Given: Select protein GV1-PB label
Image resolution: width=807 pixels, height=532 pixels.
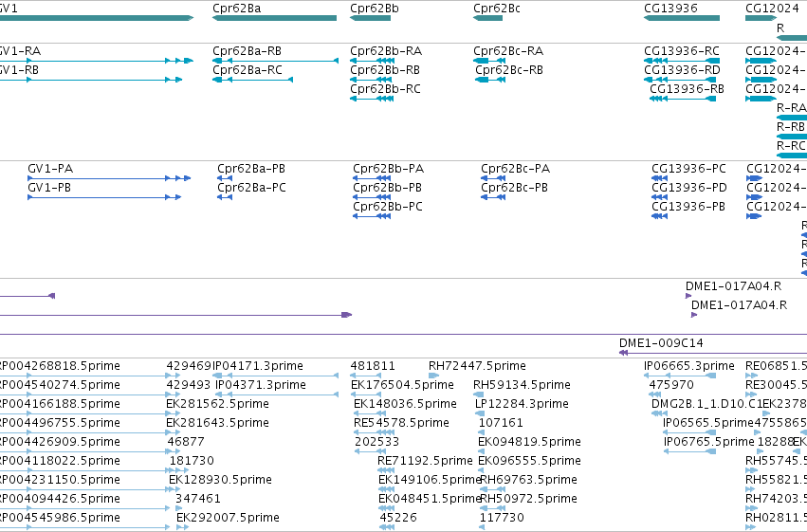Looking at the screenshot, I should [50, 188].
